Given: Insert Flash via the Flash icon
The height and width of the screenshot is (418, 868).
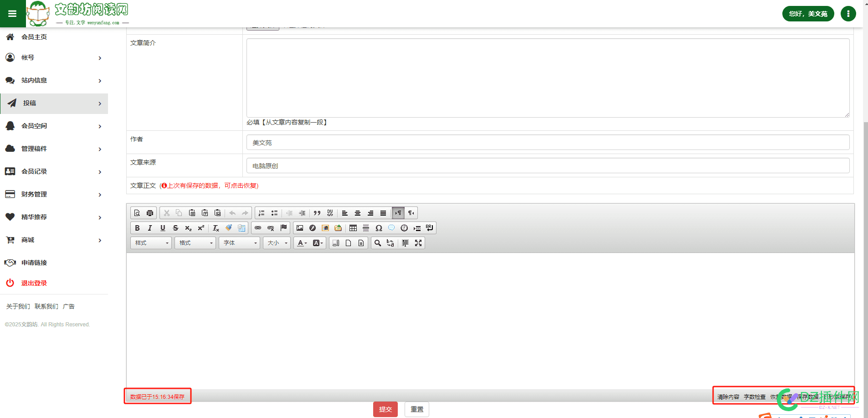Looking at the screenshot, I should [313, 228].
